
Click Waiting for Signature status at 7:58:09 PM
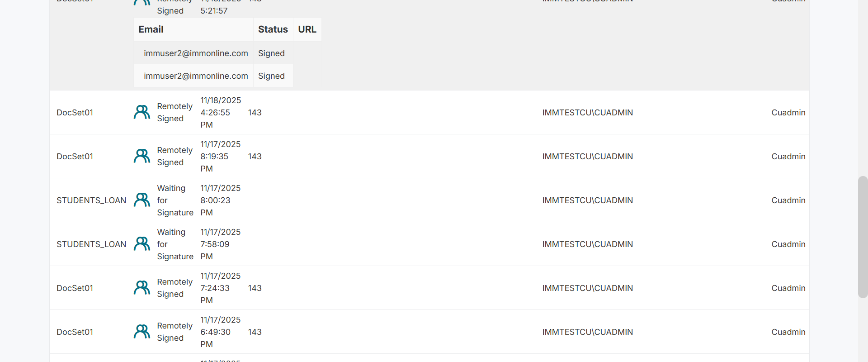[x=175, y=244]
